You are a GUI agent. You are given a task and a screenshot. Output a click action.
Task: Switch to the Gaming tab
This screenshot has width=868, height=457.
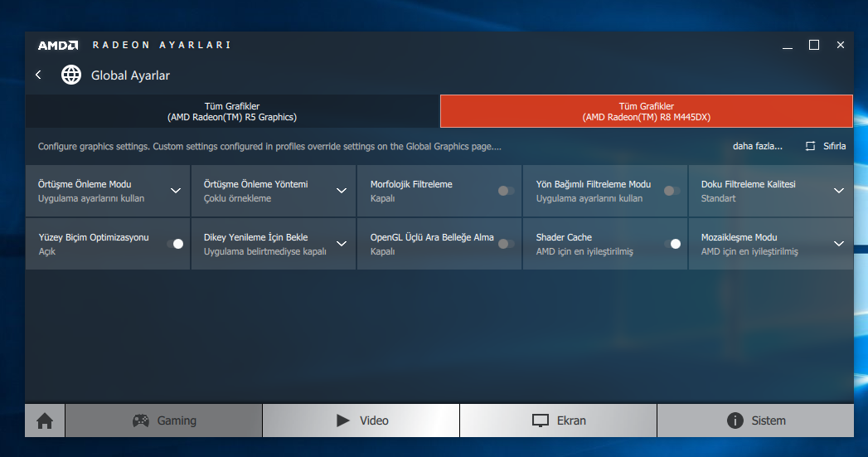coord(164,421)
